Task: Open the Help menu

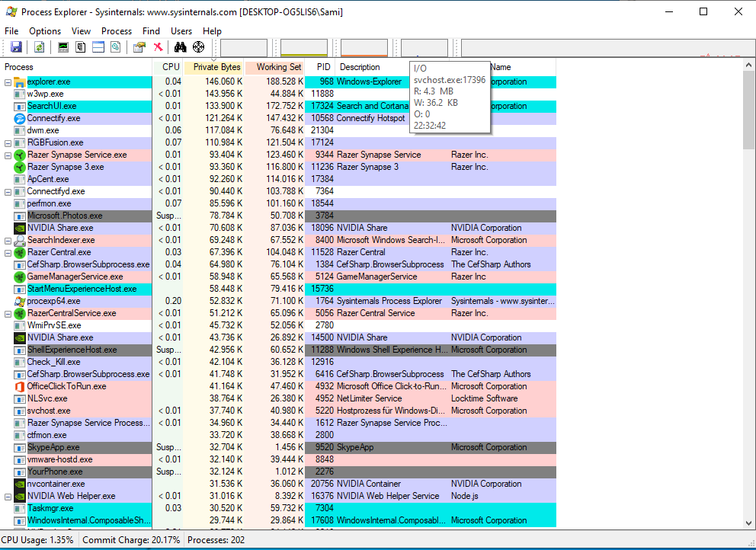Action: pos(212,30)
